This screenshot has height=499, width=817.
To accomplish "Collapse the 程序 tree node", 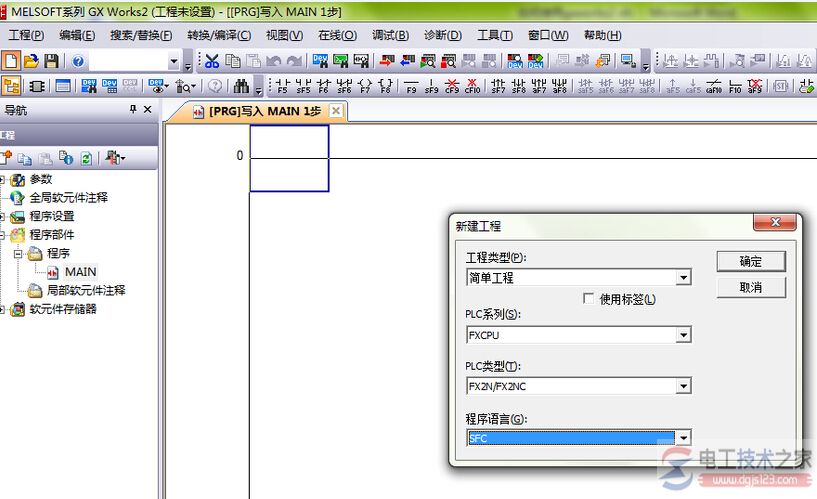I will [x=18, y=254].
